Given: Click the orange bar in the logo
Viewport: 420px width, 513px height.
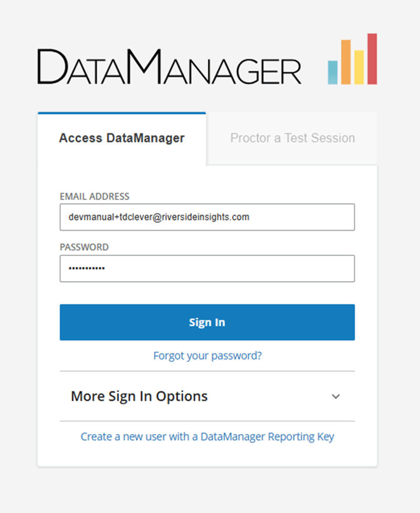Looking at the screenshot, I should pyautogui.click(x=346, y=62).
